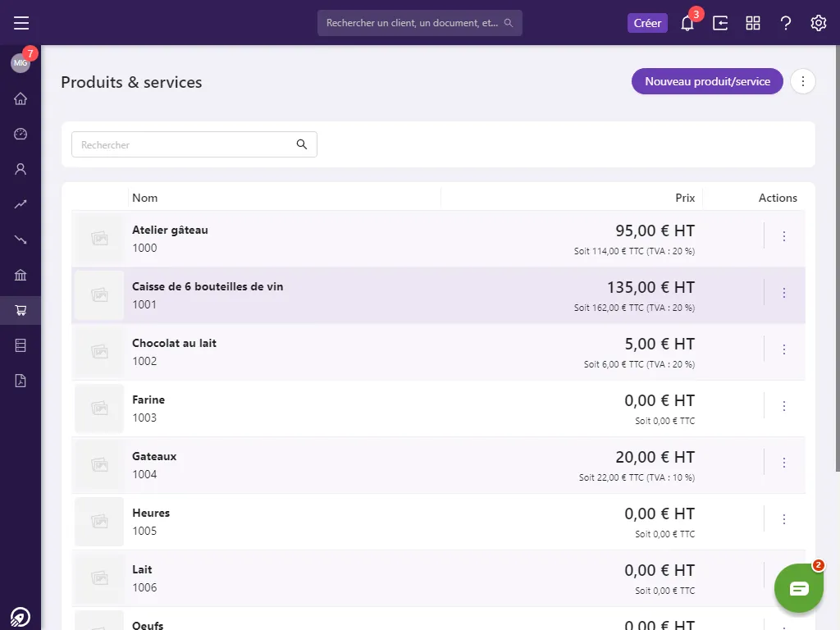Viewport: 840px width, 630px height.
Task: Click price 5,00 € HT
Action: [x=660, y=344]
